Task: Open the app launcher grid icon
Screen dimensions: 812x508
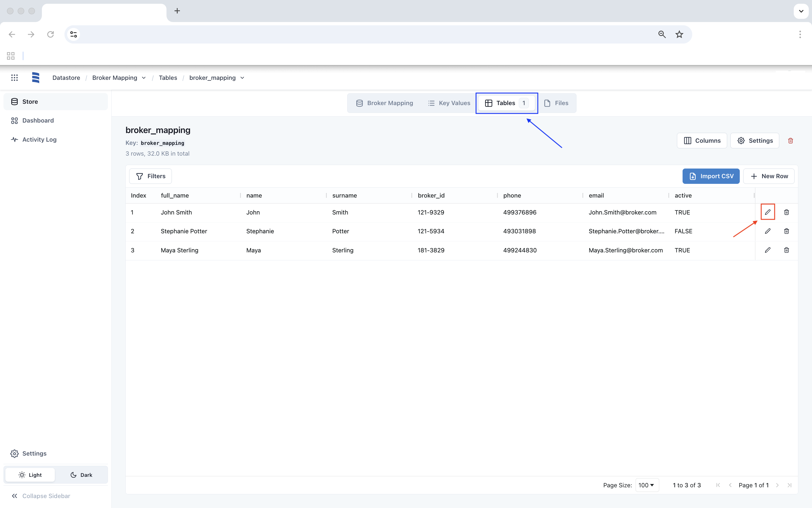Action: coord(14,78)
